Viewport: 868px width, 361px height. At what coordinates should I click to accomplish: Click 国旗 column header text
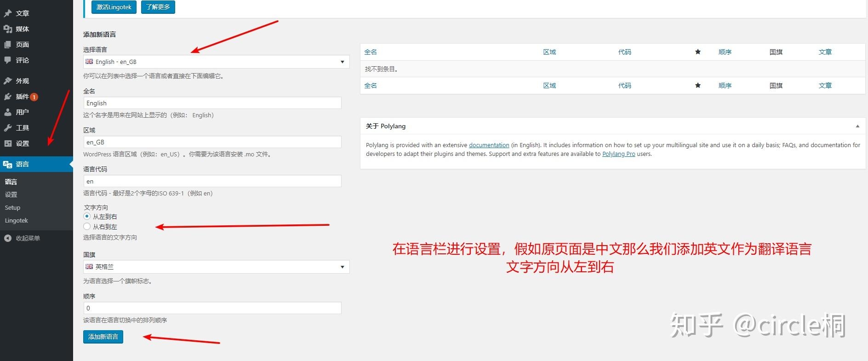click(x=776, y=52)
